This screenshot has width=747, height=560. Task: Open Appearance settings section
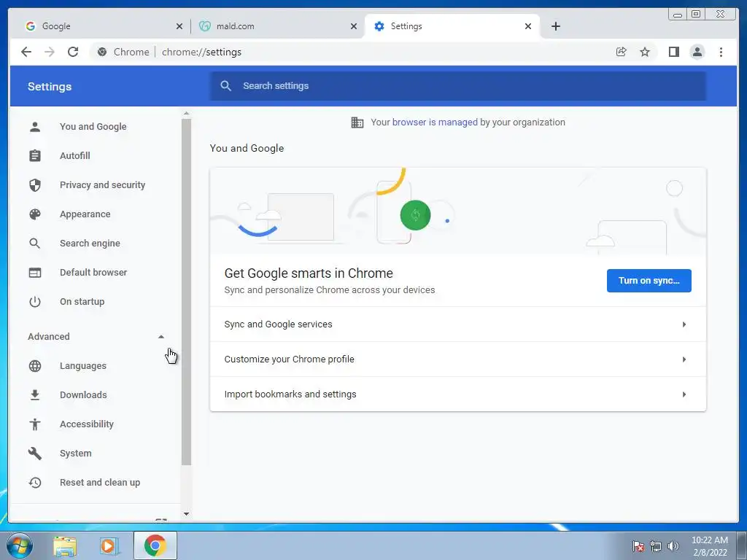(x=85, y=214)
